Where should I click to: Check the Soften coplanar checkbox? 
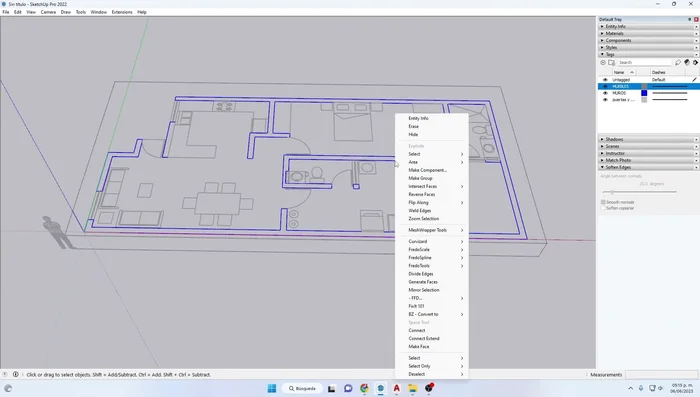(x=603, y=208)
